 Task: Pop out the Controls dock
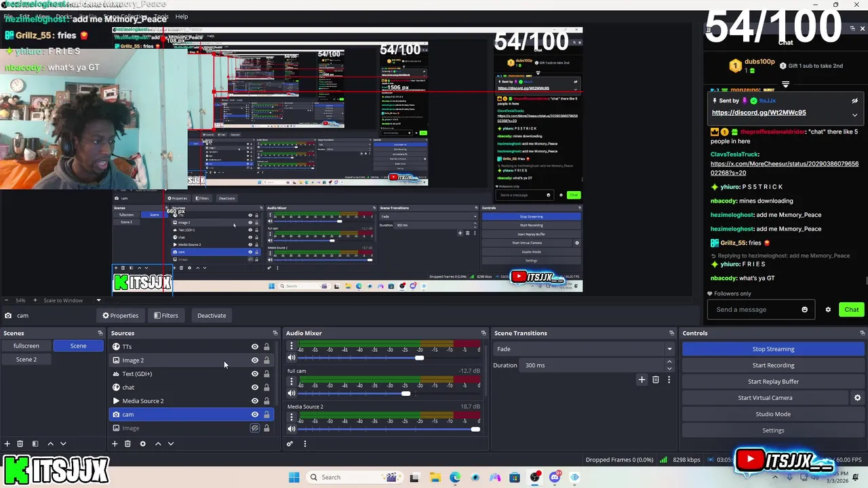[x=862, y=333]
